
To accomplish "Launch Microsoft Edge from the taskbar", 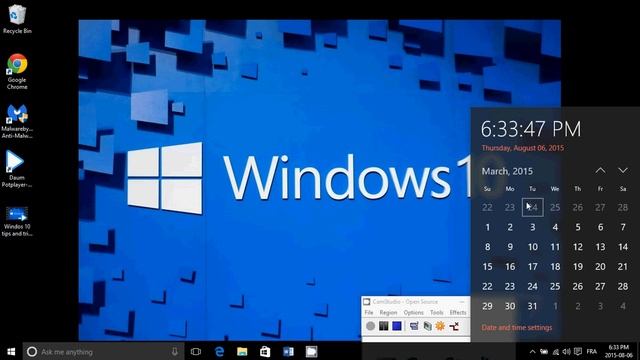I will pos(220,351).
